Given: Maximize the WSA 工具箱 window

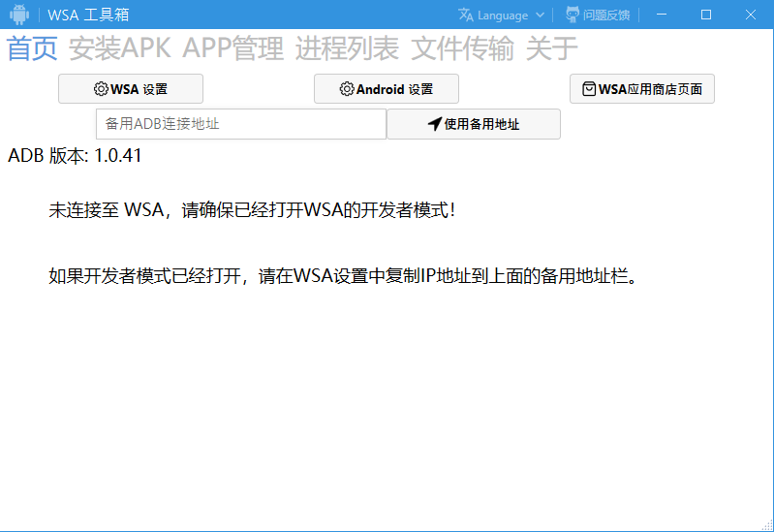Looking at the screenshot, I should coord(706,15).
